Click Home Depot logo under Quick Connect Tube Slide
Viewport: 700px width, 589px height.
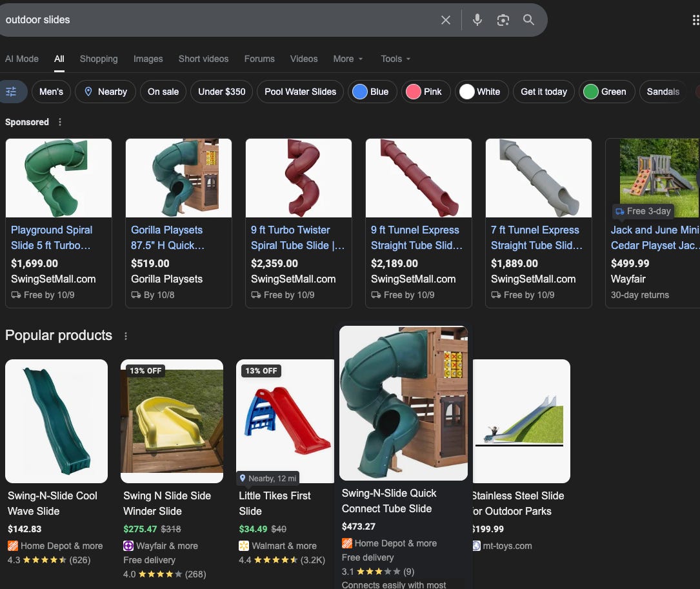(x=347, y=543)
